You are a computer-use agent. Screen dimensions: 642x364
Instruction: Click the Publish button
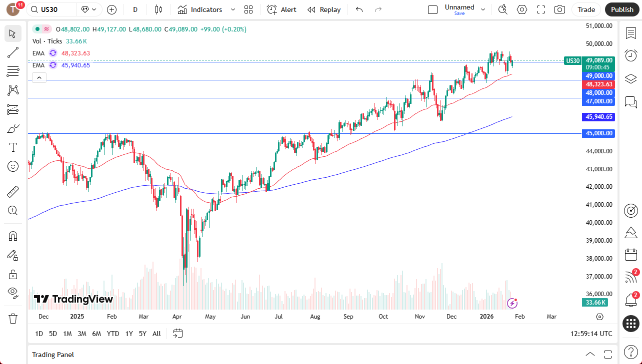[x=622, y=9]
